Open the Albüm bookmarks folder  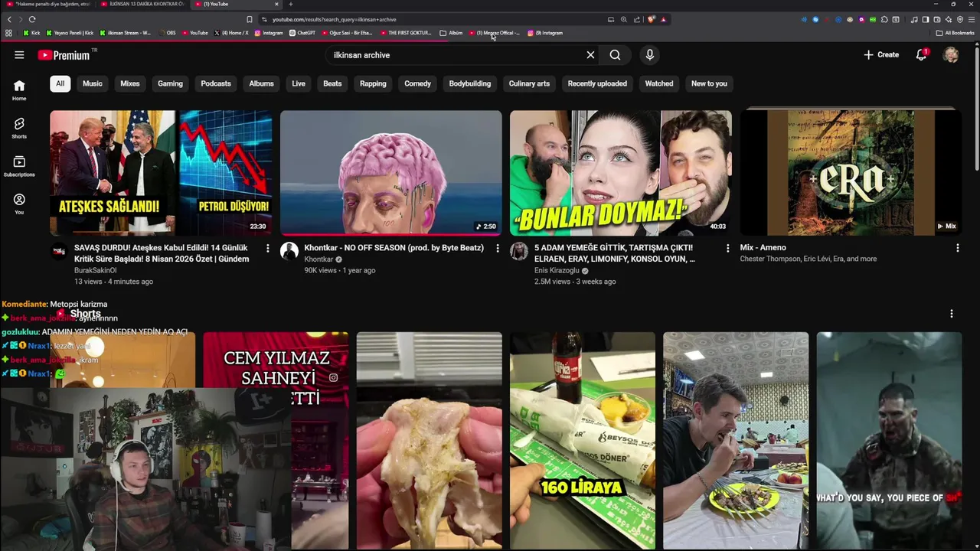(x=451, y=33)
